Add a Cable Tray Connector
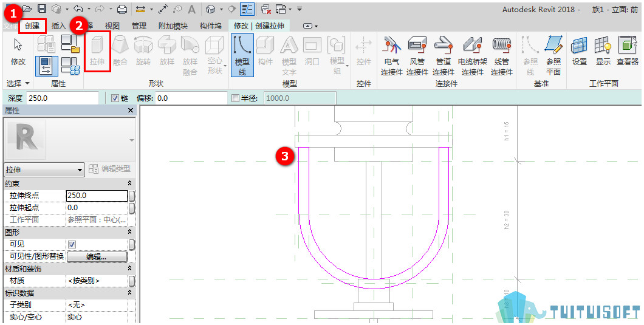This screenshot has height=325, width=644. (473, 56)
